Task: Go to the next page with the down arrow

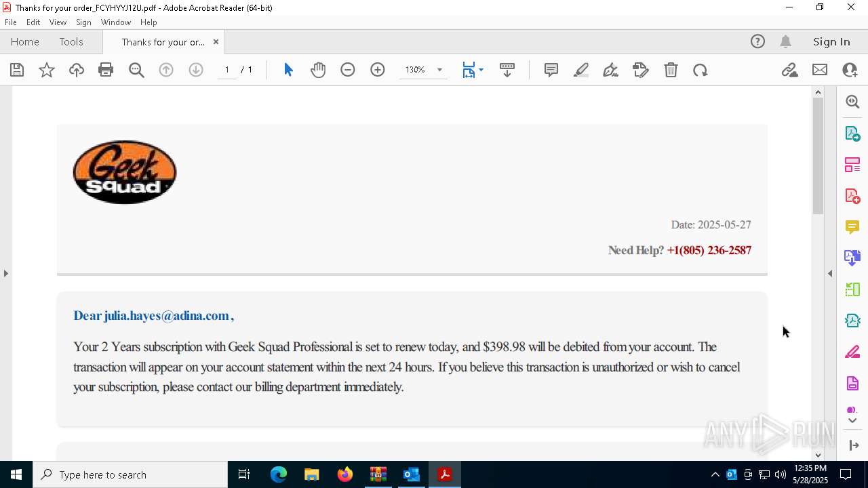Action: click(x=196, y=70)
